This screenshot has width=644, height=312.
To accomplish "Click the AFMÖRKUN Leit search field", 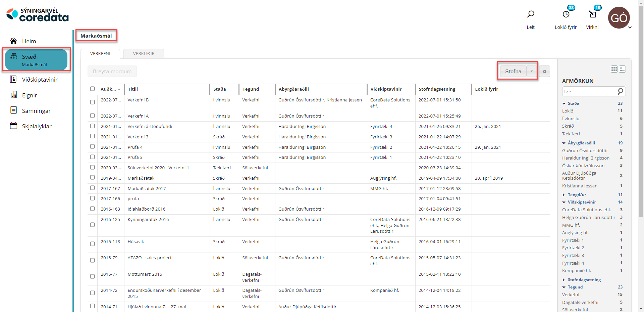I will 590,92.
